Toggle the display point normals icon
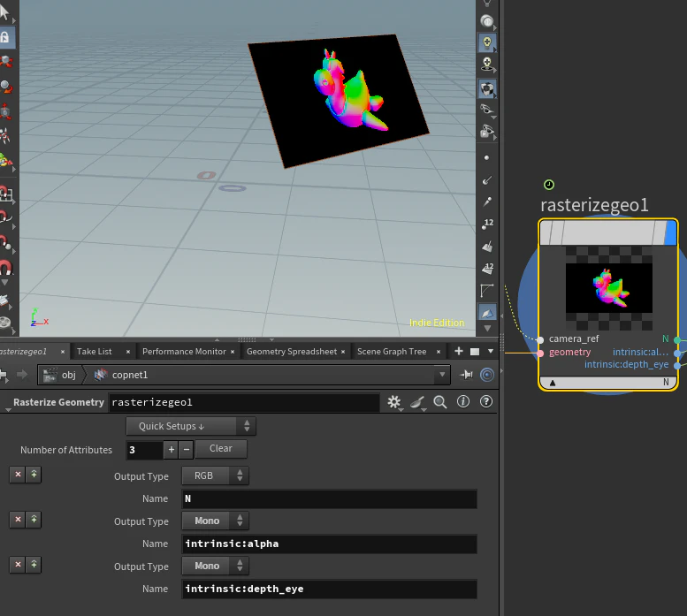 tap(487, 180)
